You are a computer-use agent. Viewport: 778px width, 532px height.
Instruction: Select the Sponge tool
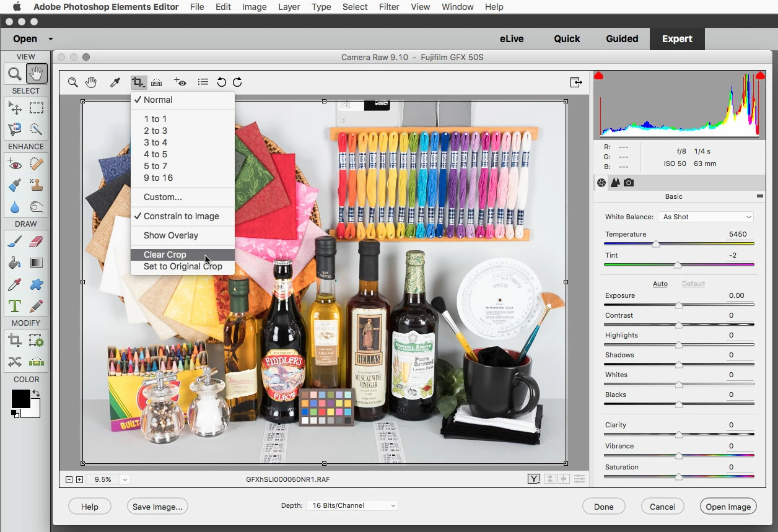point(37,207)
